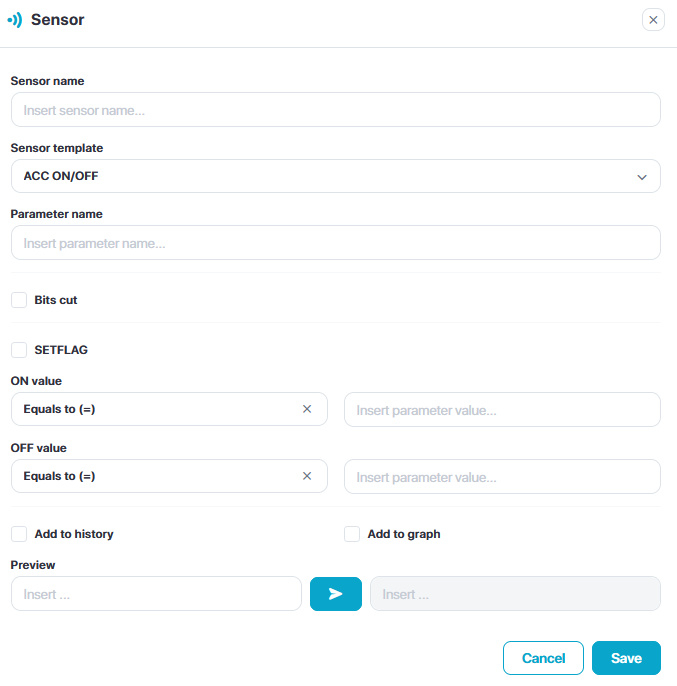Select the OFF value parameter input
Screen dimensions: 677x686
click(502, 477)
